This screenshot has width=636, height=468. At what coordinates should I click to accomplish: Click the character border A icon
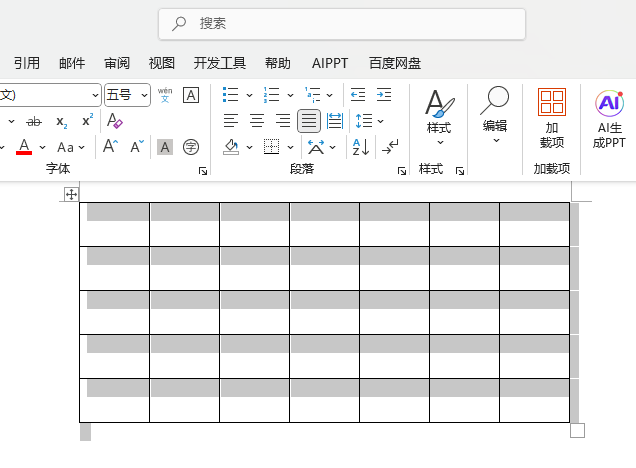point(191,95)
